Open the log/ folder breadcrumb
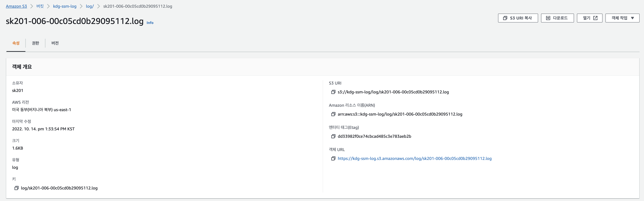Screen dimensions: 644x201 pyautogui.click(x=90, y=6)
